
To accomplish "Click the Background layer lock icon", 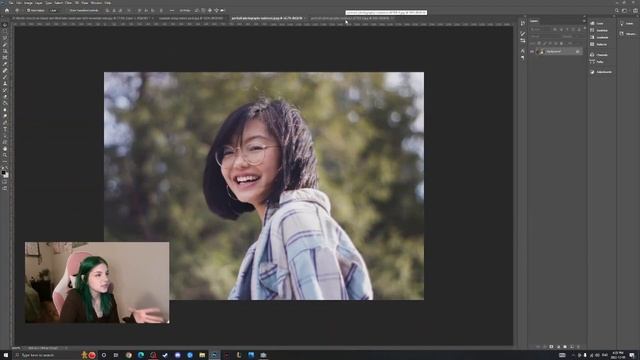I will (x=577, y=51).
